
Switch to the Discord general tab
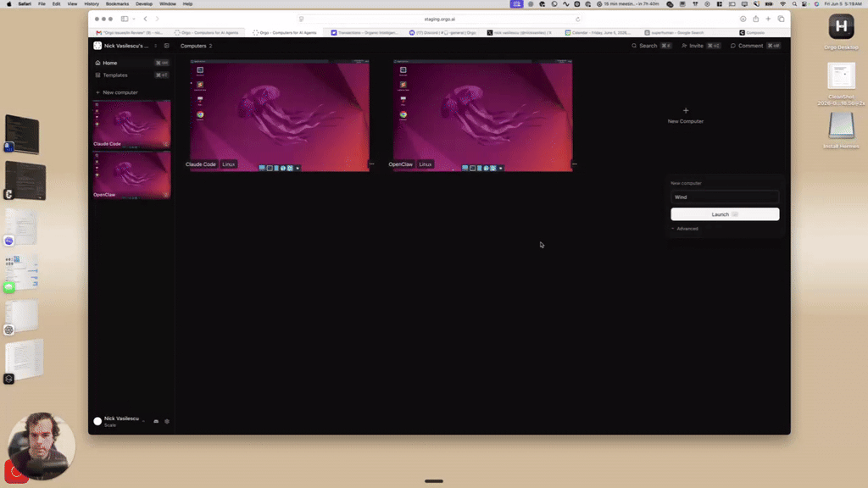tap(442, 33)
